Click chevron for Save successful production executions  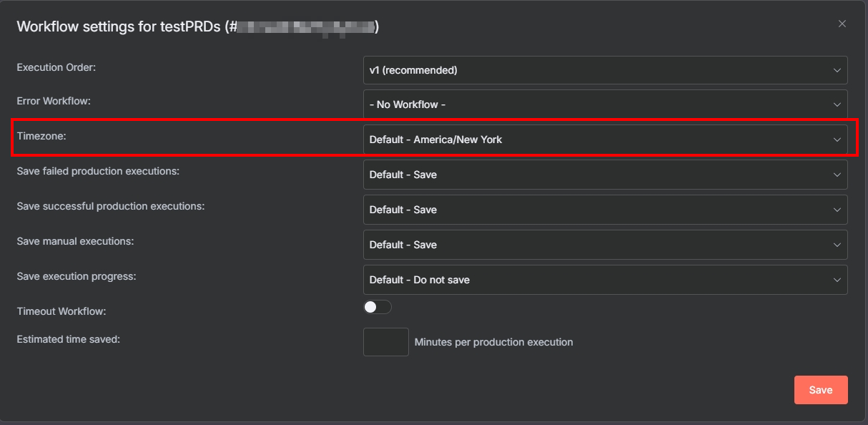837,210
